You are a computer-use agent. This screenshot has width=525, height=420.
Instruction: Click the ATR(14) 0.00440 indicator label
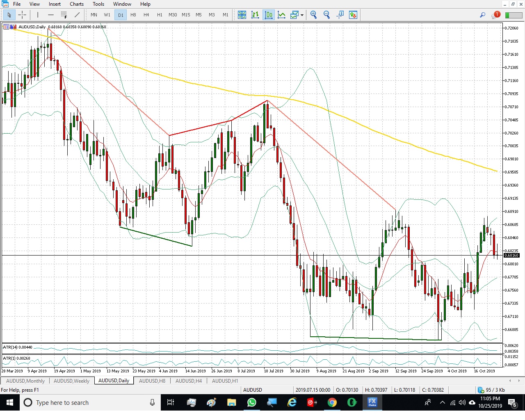pos(18,347)
